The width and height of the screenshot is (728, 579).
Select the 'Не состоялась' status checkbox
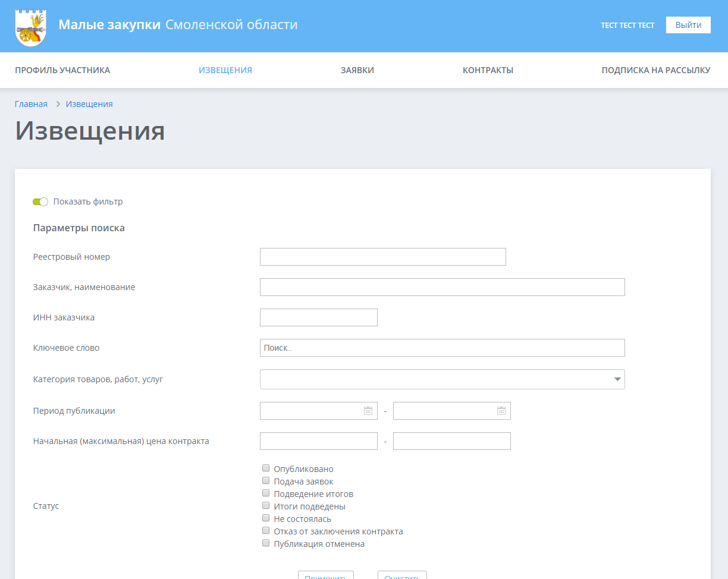pyautogui.click(x=266, y=518)
